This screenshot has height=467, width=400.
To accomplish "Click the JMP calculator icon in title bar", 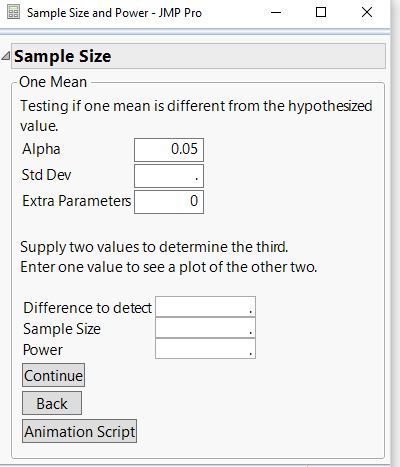I will coord(13,12).
